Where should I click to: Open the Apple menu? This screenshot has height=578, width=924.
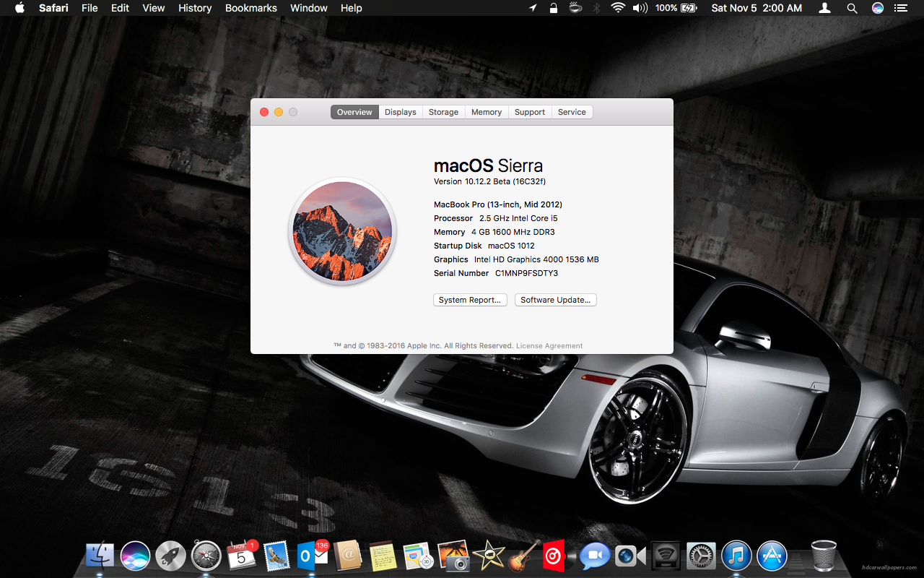click(19, 8)
